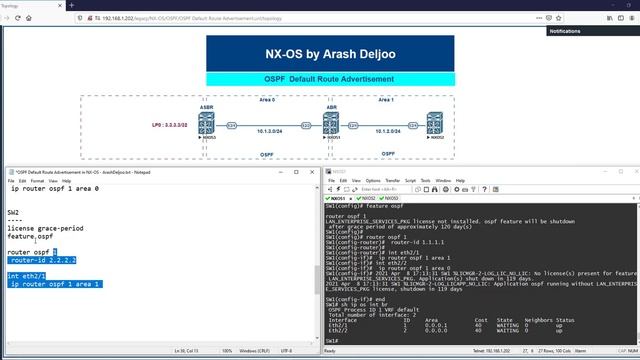Viewport: 640px width, 360px height.
Task: Click the vertical scrollbar thumb in Notepad
Action: coord(317,280)
